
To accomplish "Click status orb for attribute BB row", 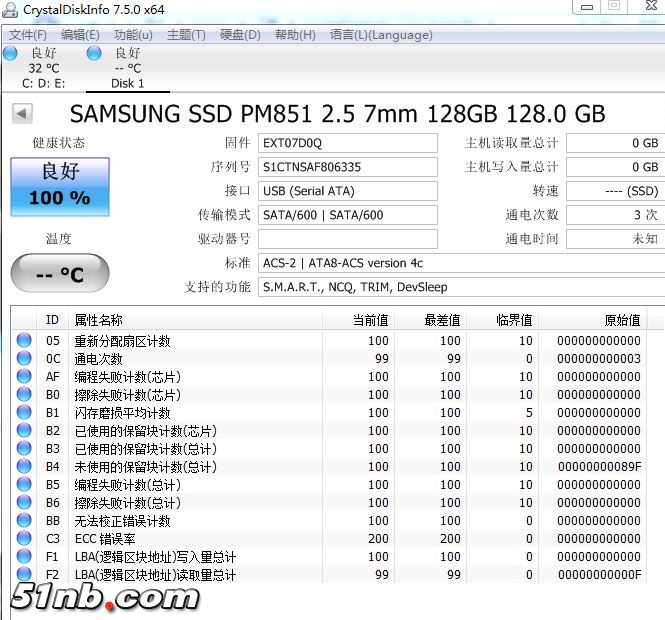I will (x=24, y=520).
